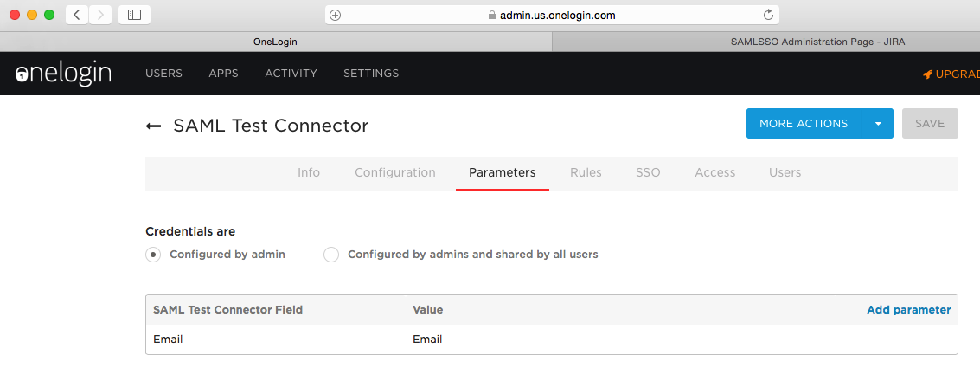Open the Email parameter row
Viewport: 980px width, 388px height.
[x=168, y=339]
